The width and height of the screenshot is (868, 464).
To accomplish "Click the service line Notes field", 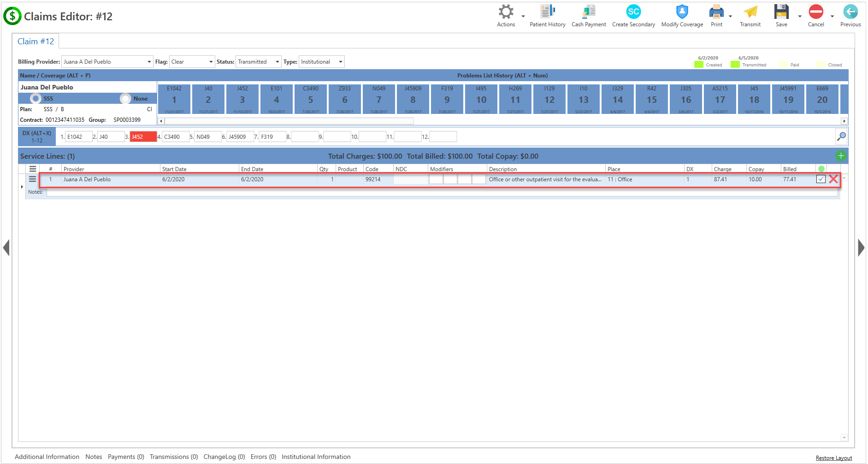I will point(442,192).
